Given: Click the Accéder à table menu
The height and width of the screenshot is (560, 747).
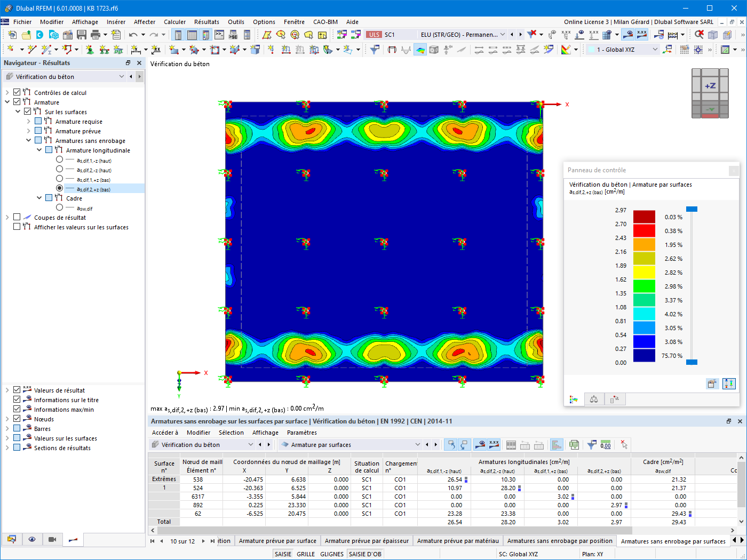Looking at the screenshot, I should pos(165,433).
